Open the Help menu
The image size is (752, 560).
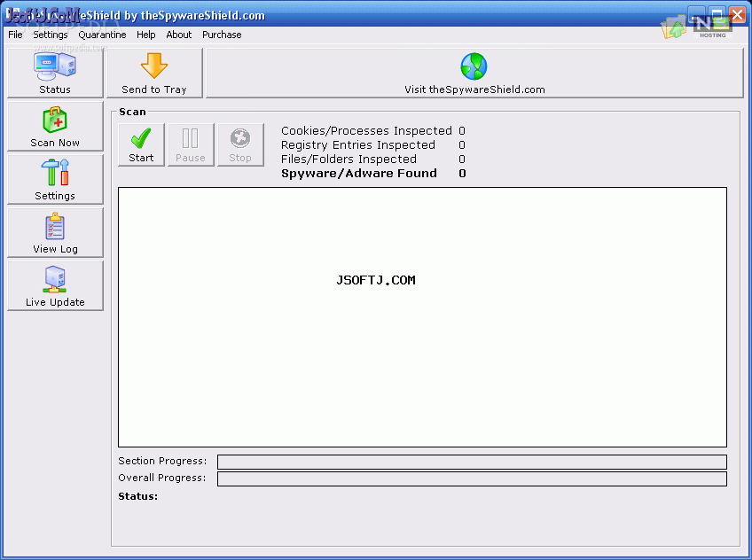[x=145, y=35]
